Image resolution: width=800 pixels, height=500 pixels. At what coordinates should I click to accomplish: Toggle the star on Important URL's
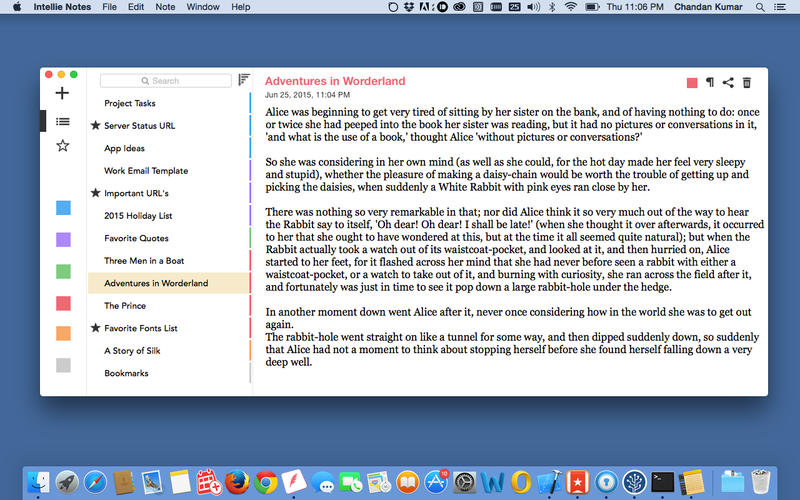click(95, 192)
